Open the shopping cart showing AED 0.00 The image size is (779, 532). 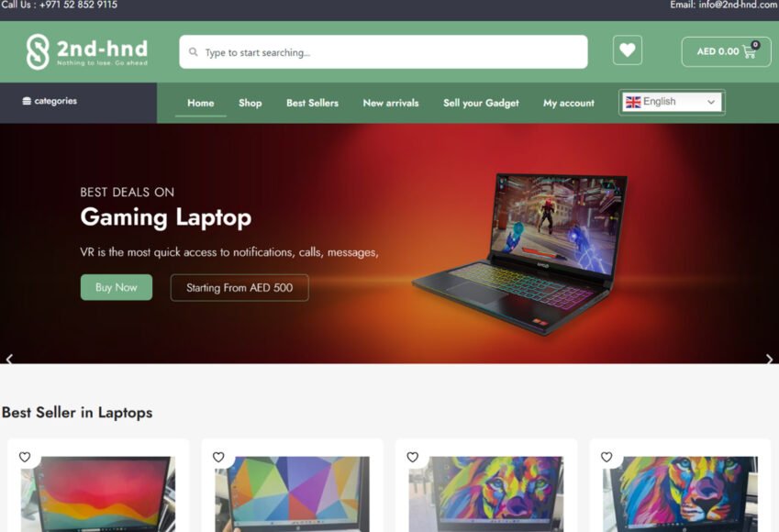(x=726, y=51)
